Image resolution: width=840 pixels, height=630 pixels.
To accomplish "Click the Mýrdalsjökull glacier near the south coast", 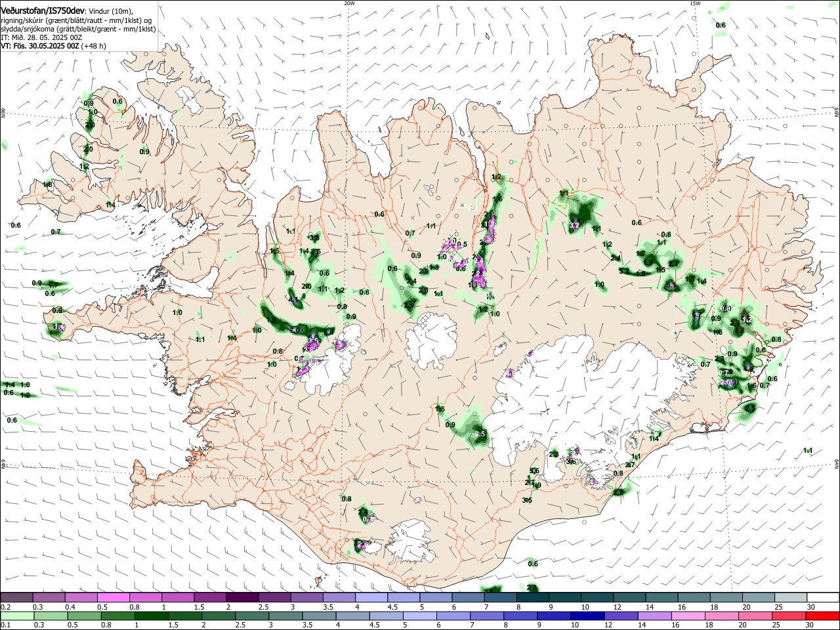I will pyautogui.click(x=410, y=541).
